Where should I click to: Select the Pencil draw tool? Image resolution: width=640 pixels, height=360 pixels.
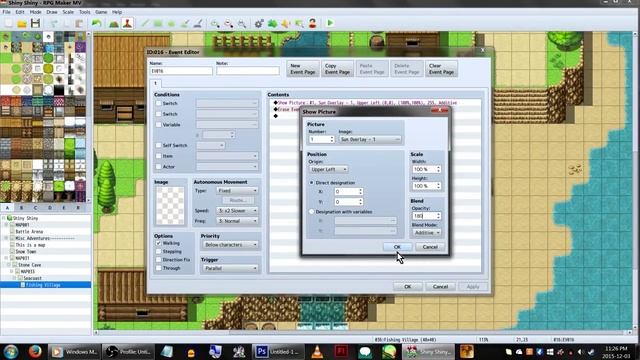pyautogui.click(x=145, y=23)
